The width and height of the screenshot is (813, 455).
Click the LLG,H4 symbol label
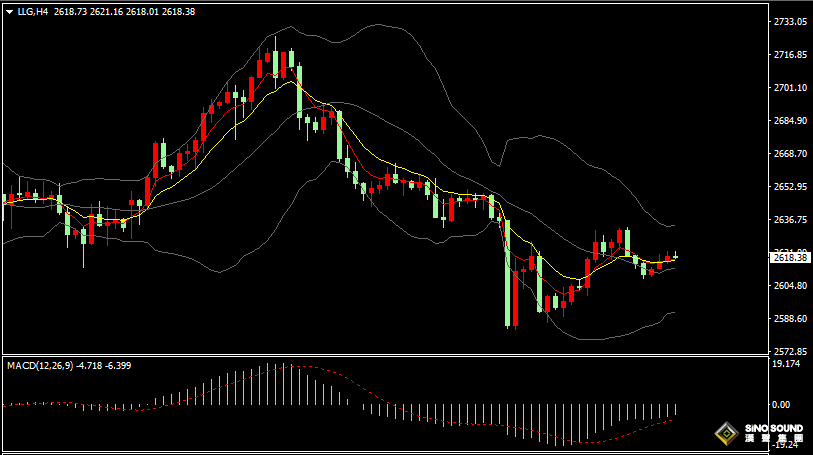pos(33,11)
